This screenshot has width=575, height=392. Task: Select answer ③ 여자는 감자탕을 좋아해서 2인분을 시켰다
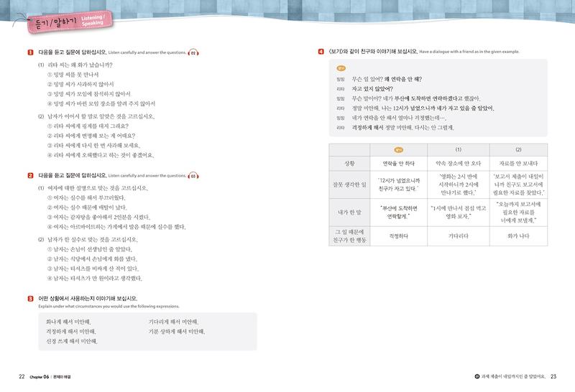pos(99,218)
